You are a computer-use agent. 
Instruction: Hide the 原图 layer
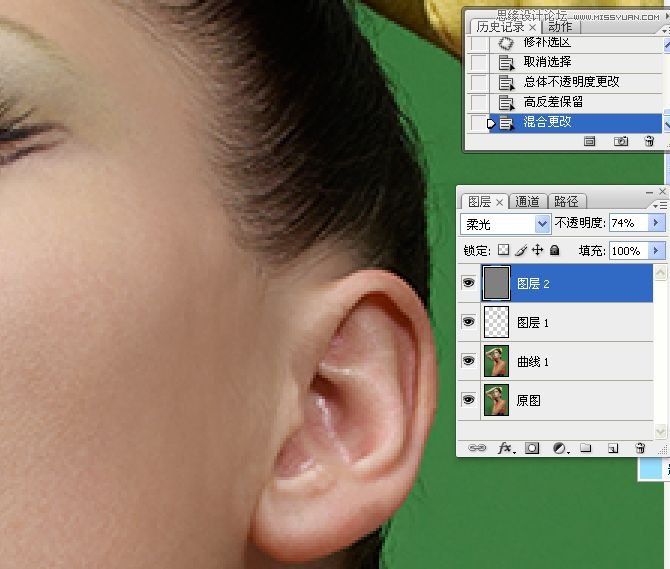pos(469,400)
